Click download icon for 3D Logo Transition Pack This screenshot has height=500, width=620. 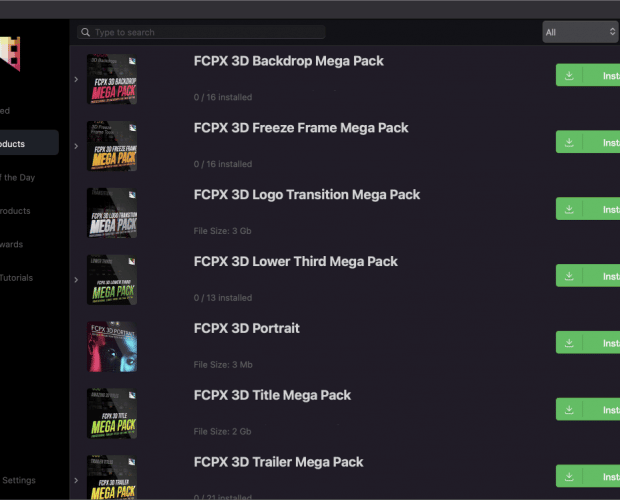pos(569,209)
